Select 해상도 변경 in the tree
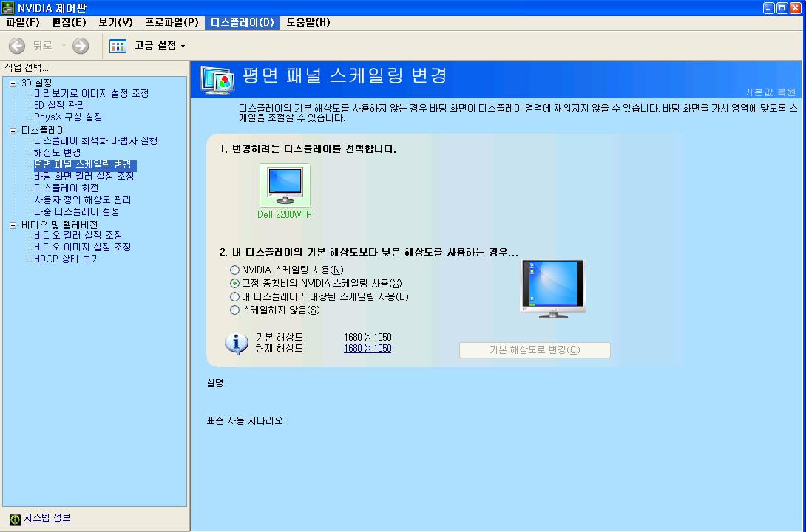 click(57, 152)
